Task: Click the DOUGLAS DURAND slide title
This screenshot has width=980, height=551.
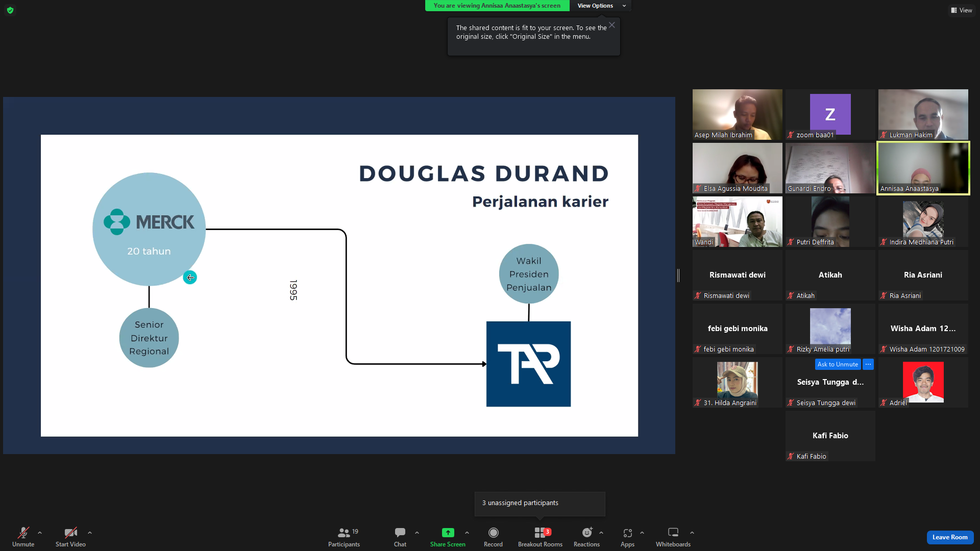Action: tap(484, 173)
